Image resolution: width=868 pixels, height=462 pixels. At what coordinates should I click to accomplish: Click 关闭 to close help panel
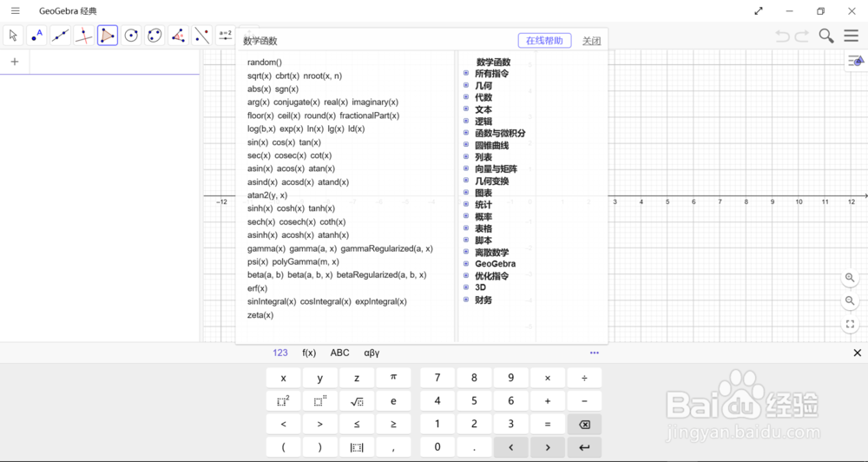pyautogui.click(x=592, y=41)
